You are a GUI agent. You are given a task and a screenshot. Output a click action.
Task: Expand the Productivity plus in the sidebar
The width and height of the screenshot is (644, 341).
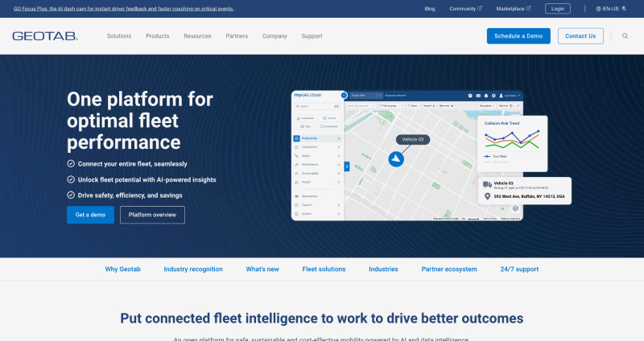(x=339, y=138)
